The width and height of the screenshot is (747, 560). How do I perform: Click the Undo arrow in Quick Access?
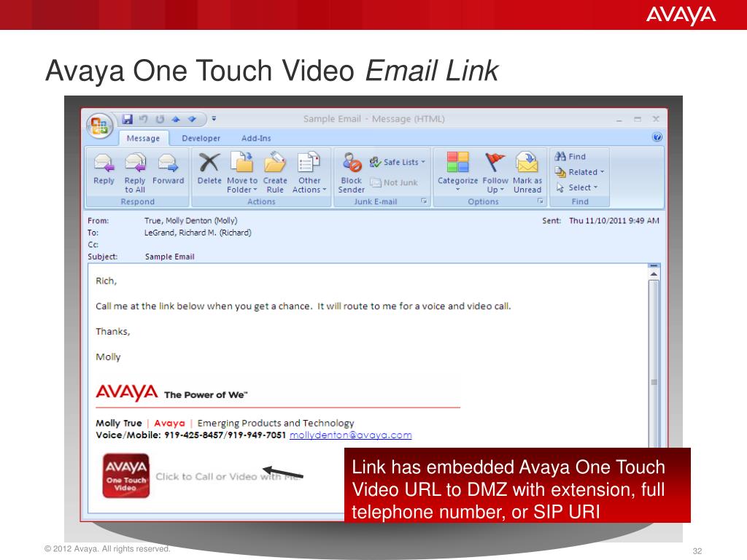click(144, 119)
